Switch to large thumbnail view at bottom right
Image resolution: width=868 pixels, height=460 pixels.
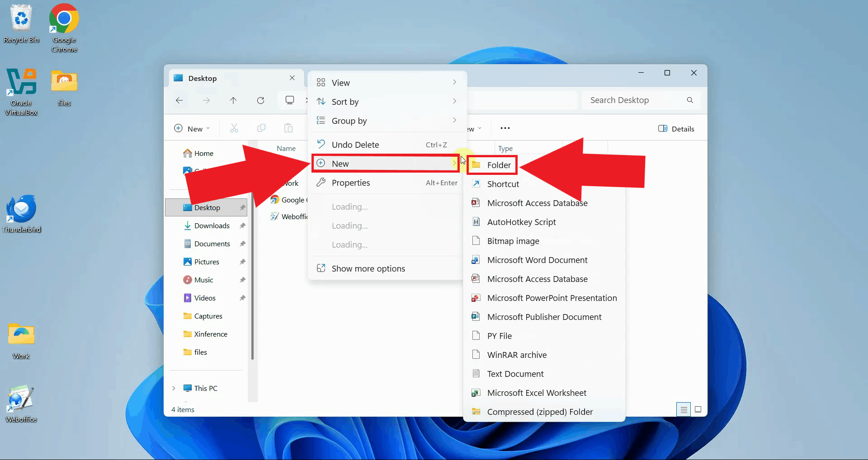[x=698, y=409]
